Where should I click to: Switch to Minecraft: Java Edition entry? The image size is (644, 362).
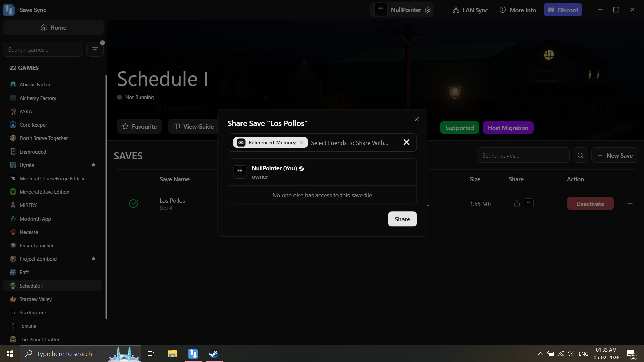pos(44,192)
